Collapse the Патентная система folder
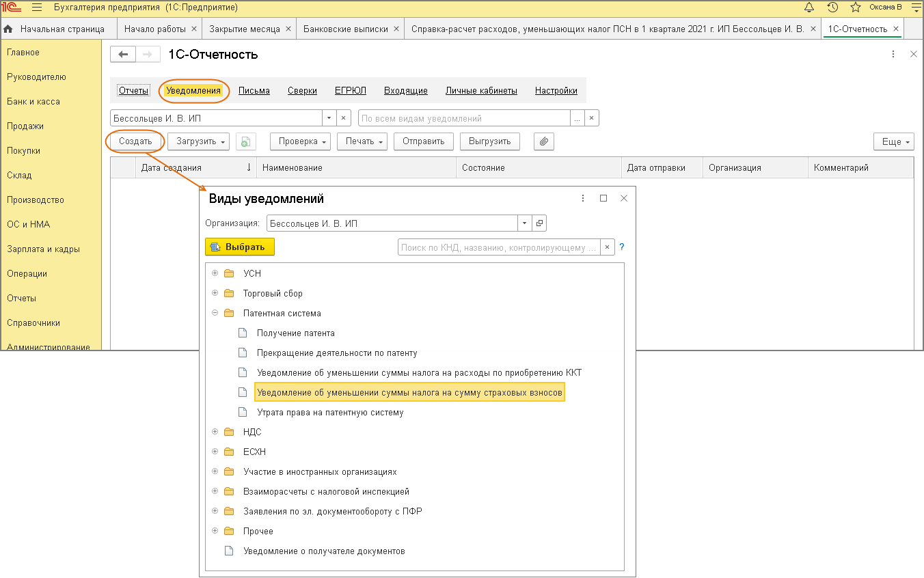924x578 pixels. coord(215,313)
